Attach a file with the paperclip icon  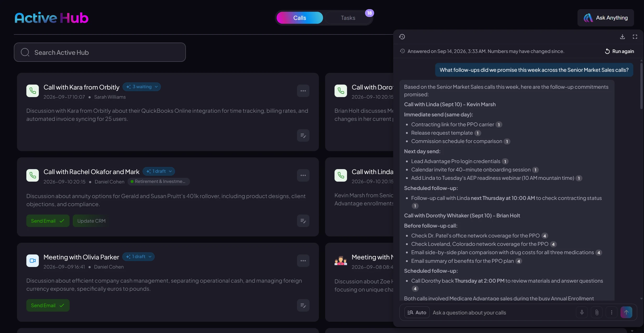tap(597, 312)
